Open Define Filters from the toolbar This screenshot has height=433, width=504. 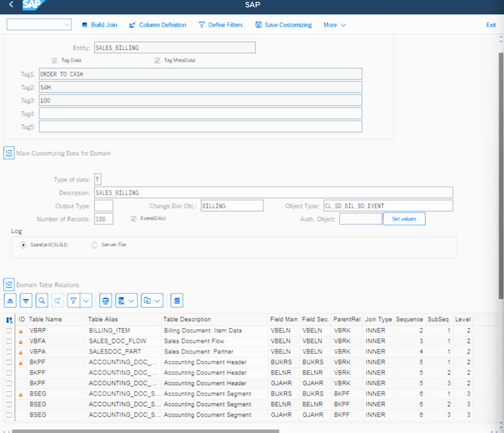point(221,25)
